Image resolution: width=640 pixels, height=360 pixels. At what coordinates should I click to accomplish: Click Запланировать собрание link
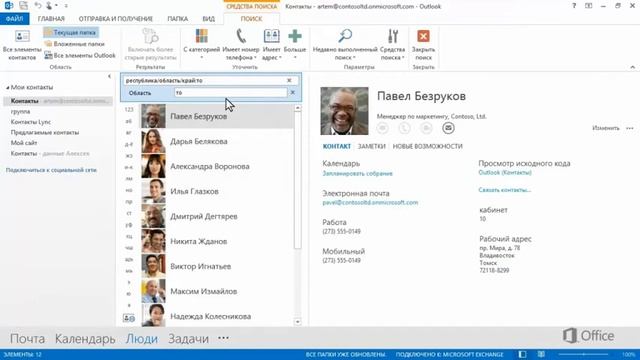click(357, 173)
